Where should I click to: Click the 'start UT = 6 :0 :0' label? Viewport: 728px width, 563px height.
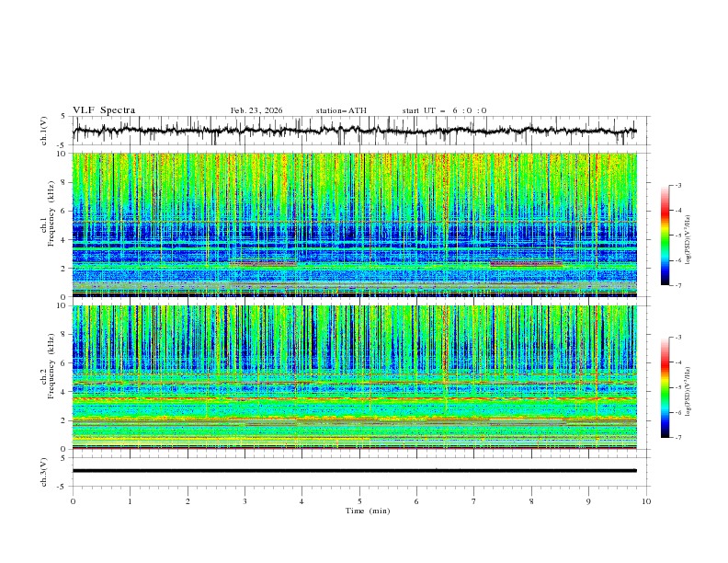pos(444,110)
